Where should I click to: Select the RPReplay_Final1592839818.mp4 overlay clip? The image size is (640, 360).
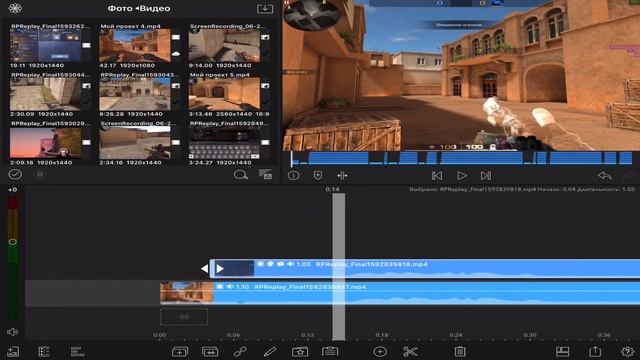click(x=424, y=269)
